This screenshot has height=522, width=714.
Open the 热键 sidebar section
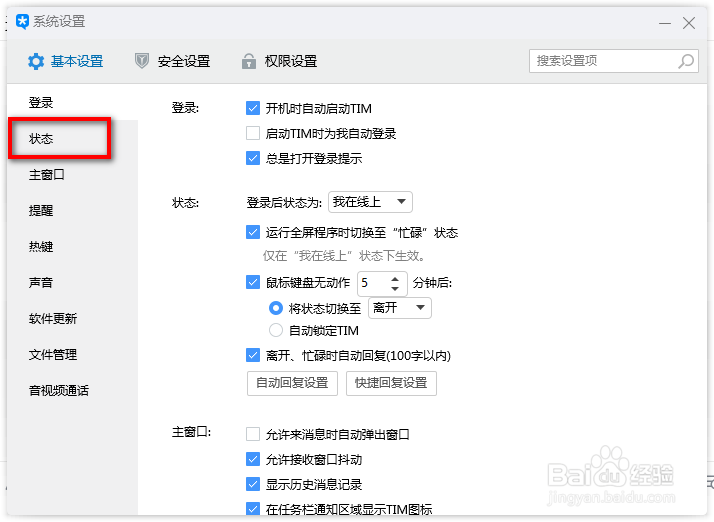pyautogui.click(x=41, y=247)
